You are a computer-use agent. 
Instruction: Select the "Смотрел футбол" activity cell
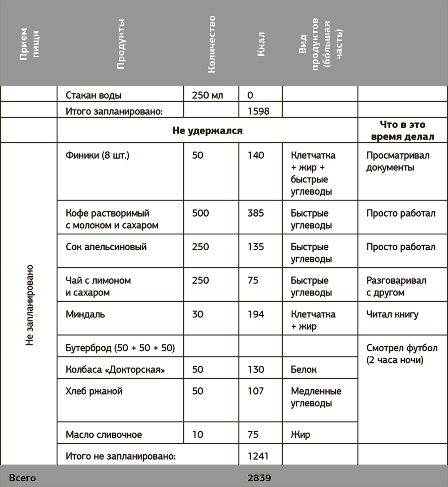pos(401,354)
